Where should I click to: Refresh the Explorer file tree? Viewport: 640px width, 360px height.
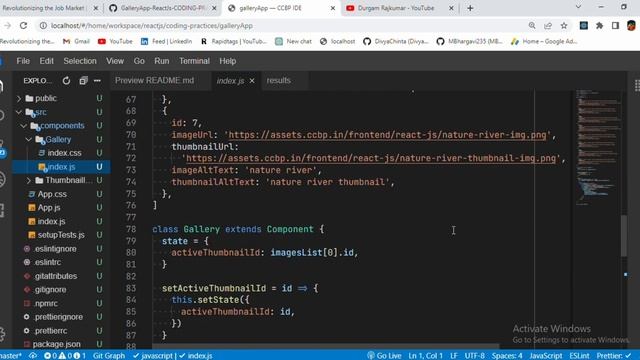point(66,81)
